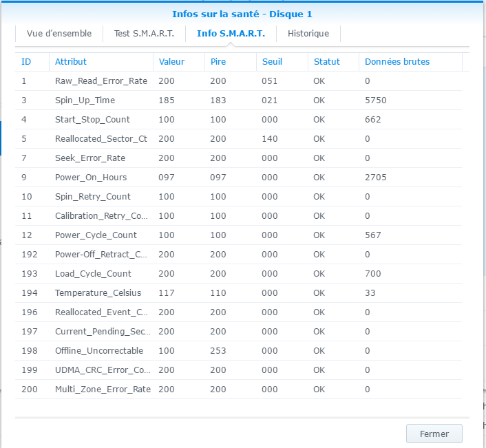Sort by the Valeur column header
The image size is (486, 448).
(x=179, y=62)
